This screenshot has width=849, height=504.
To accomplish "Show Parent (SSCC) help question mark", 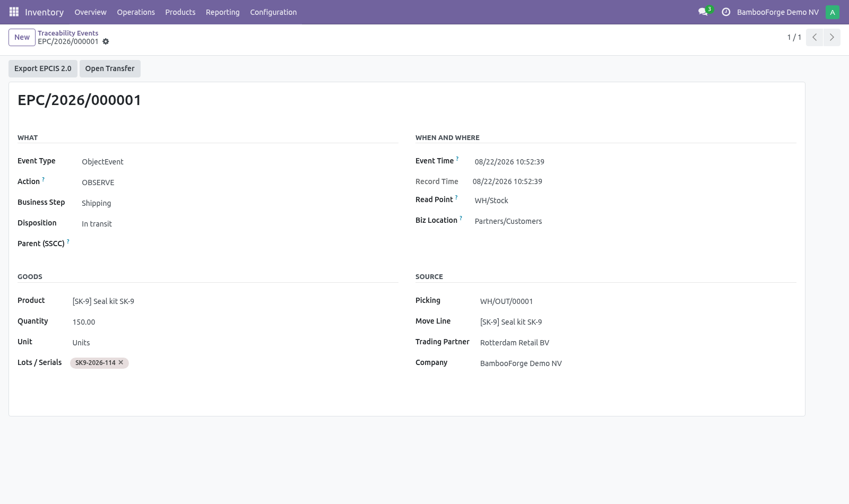I will click(x=68, y=241).
